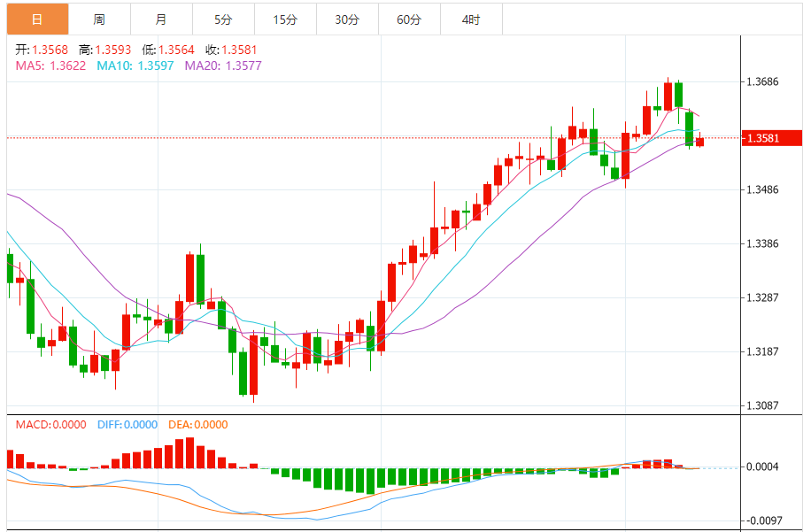The height and width of the screenshot is (532, 811).
Task: Click the 1.3287 price axis label
Action: (x=762, y=297)
